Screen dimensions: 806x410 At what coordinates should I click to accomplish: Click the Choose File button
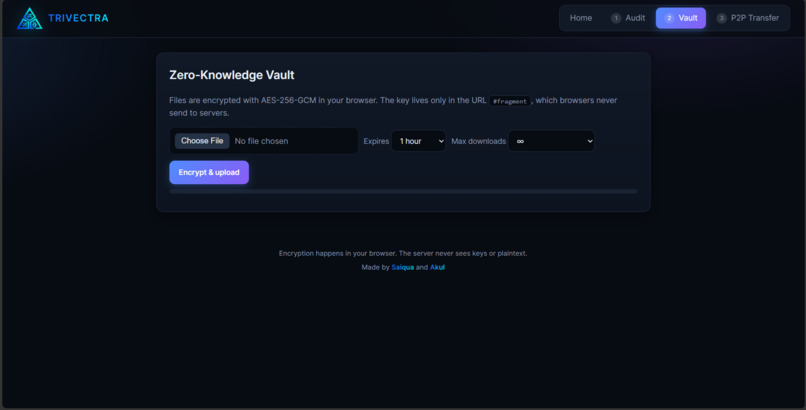(202, 141)
